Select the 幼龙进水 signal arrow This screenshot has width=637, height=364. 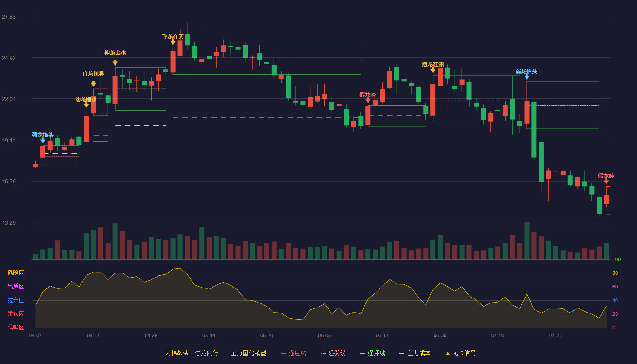pyautogui.click(x=86, y=105)
